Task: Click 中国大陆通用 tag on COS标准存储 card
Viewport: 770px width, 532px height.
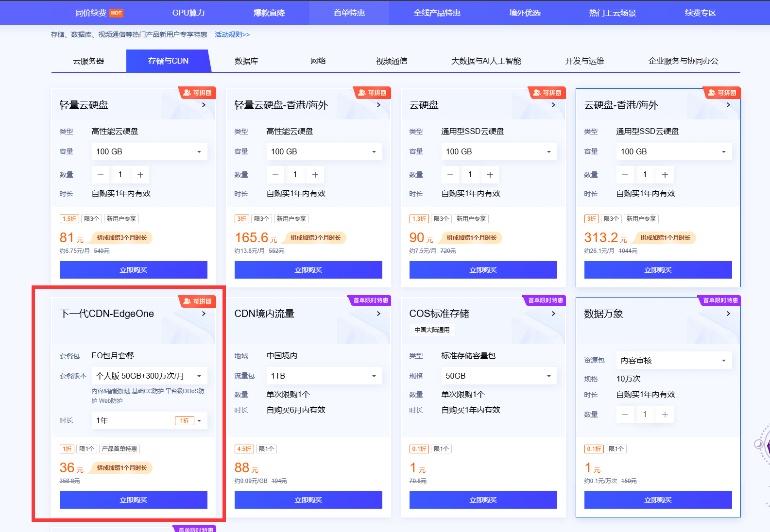Action: pyautogui.click(x=432, y=330)
